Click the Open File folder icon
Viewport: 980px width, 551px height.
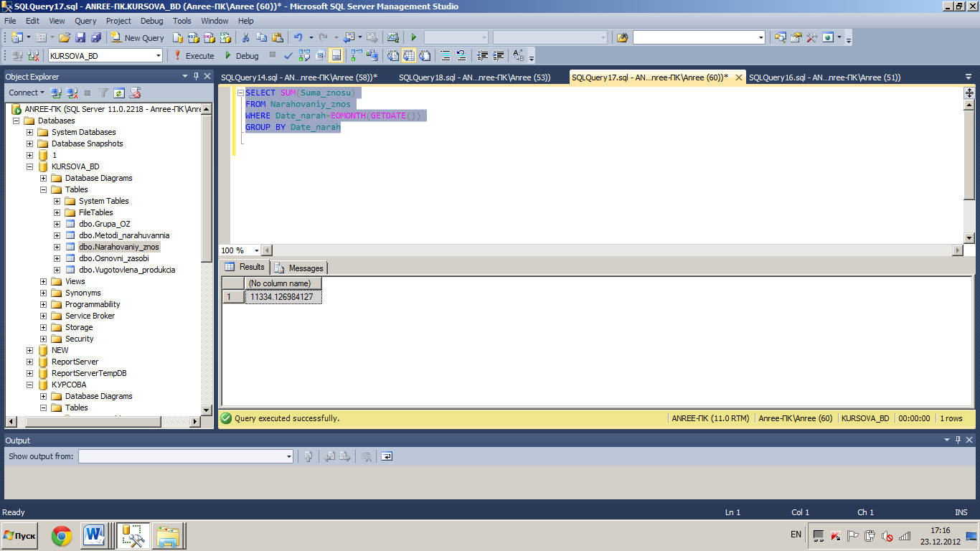click(x=65, y=37)
